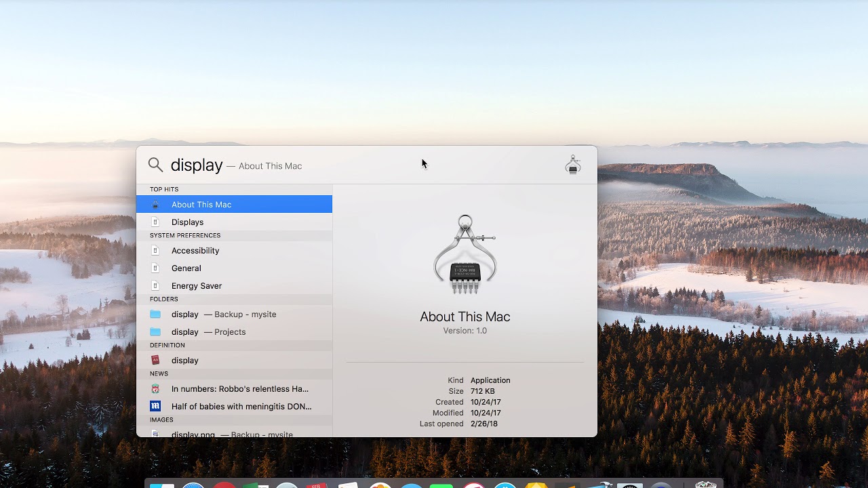Open the General system preference

(x=234, y=268)
